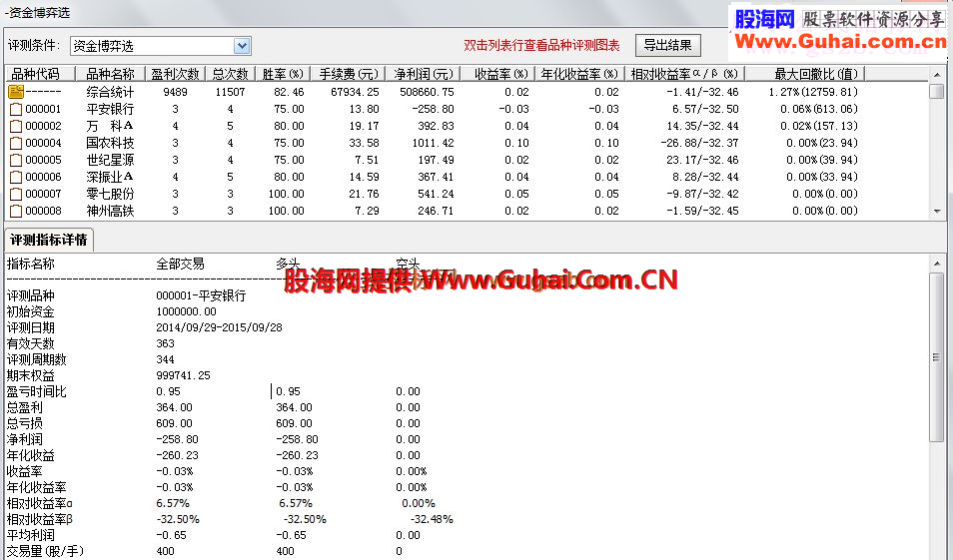This screenshot has height=560, width=953.
Task: Sort by 品种名称 column header
Action: pos(110,74)
